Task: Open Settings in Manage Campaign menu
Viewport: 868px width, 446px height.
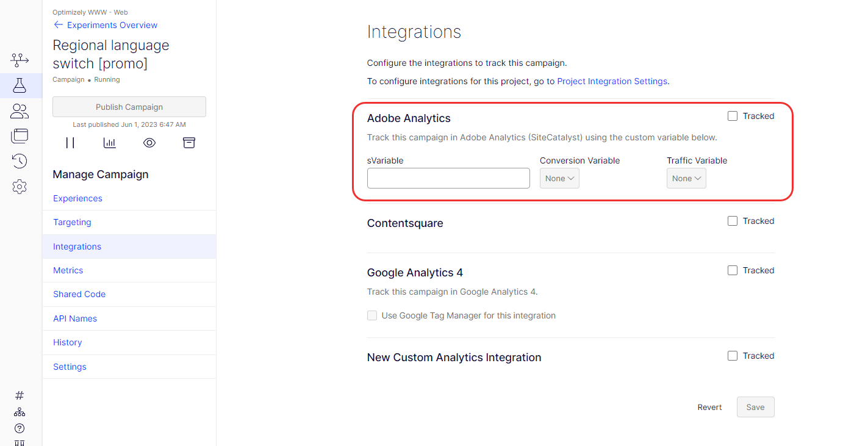Action: coord(129,367)
